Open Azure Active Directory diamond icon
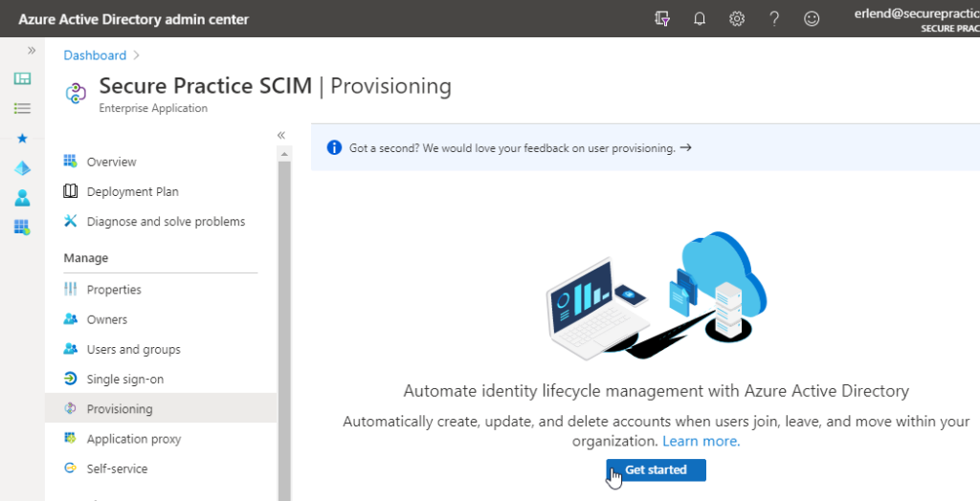This screenshot has width=980, height=501. 22,168
